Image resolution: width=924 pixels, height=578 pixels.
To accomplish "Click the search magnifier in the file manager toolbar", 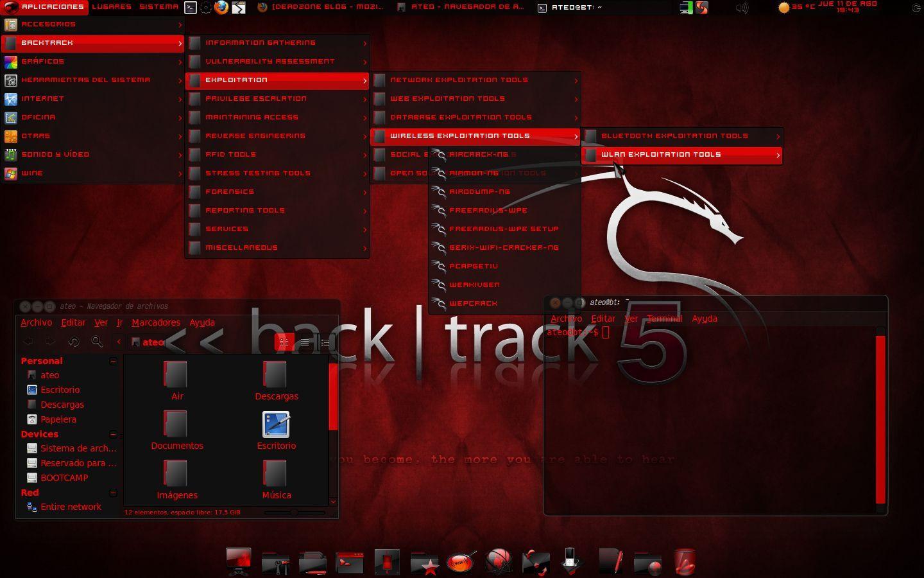I will click(x=97, y=342).
